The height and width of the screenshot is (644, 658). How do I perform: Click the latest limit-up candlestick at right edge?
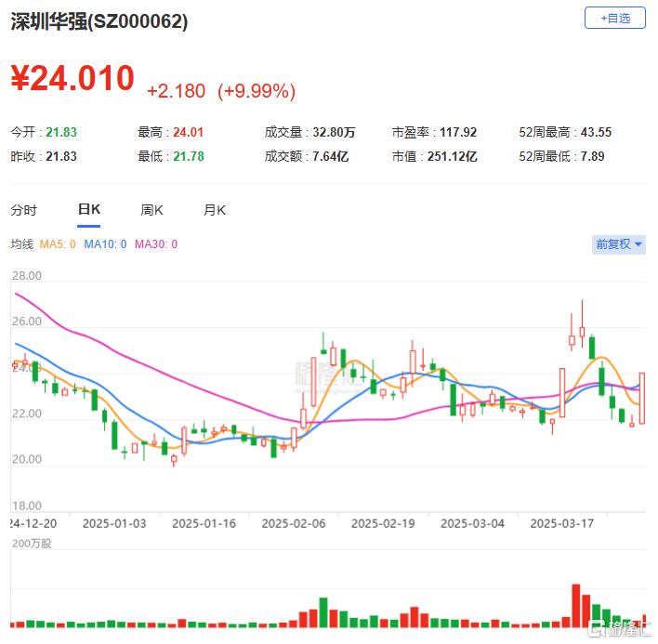point(642,398)
